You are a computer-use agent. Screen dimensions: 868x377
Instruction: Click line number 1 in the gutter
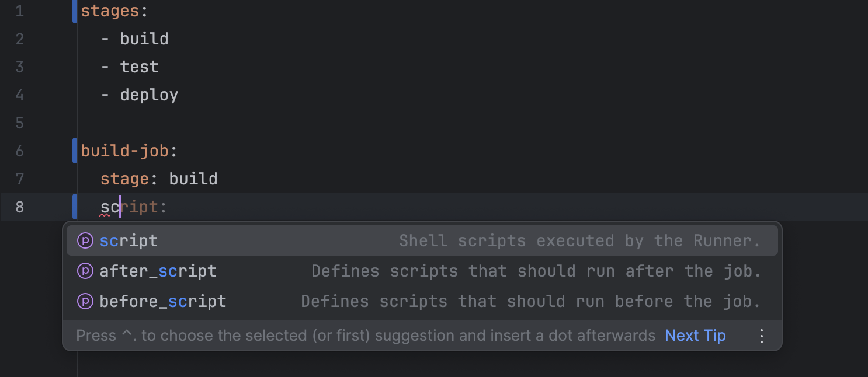(x=19, y=11)
